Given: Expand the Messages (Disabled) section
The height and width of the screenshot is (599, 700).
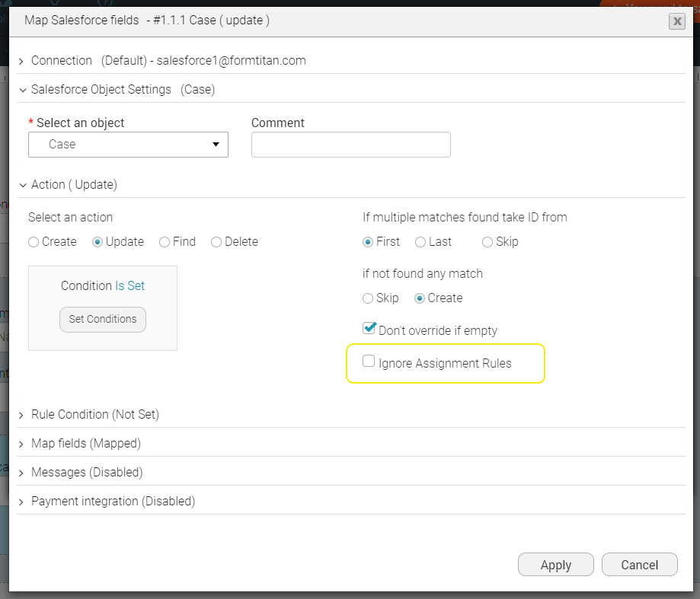Looking at the screenshot, I should (351, 472).
